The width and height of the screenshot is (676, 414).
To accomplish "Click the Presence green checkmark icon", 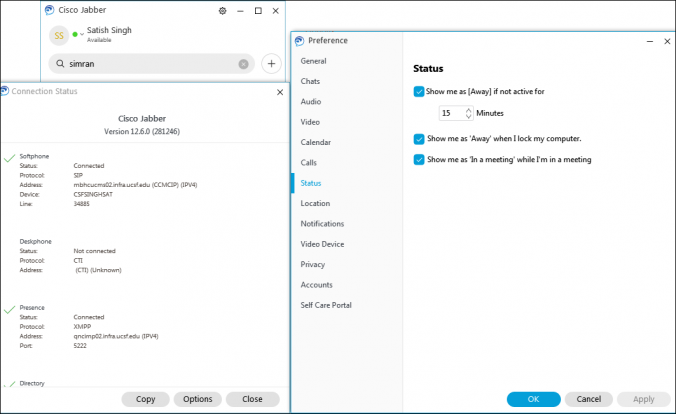I will [9, 310].
